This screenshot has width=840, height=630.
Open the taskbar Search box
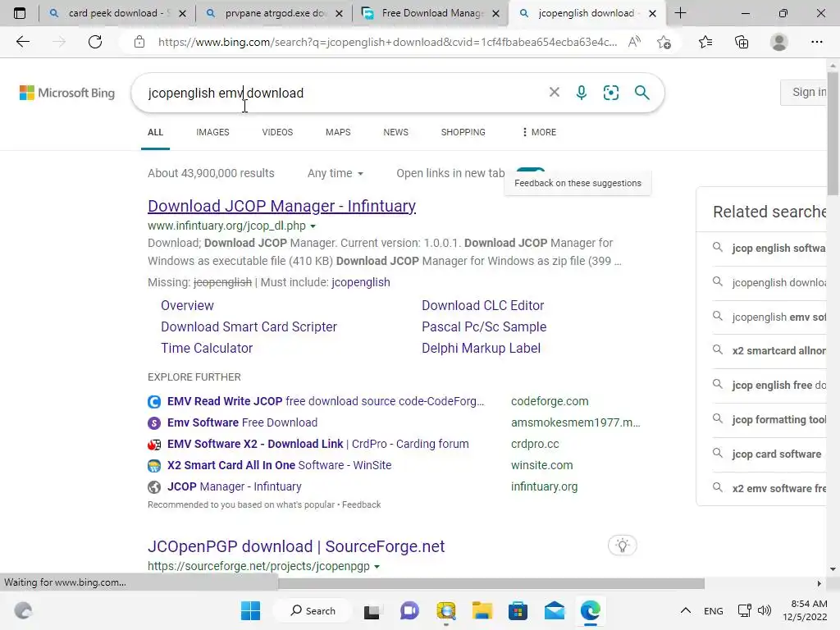pos(313,610)
